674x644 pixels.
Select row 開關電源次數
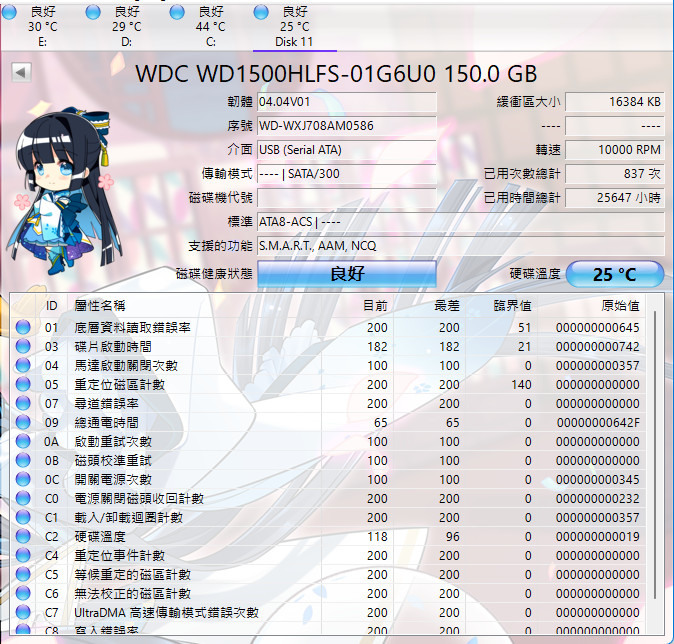click(329, 479)
